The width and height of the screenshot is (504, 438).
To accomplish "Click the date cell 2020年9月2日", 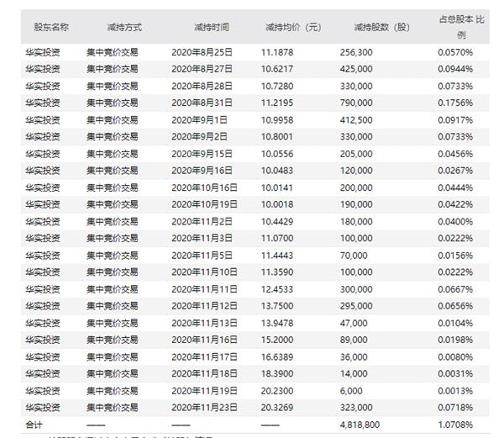I will point(199,136).
